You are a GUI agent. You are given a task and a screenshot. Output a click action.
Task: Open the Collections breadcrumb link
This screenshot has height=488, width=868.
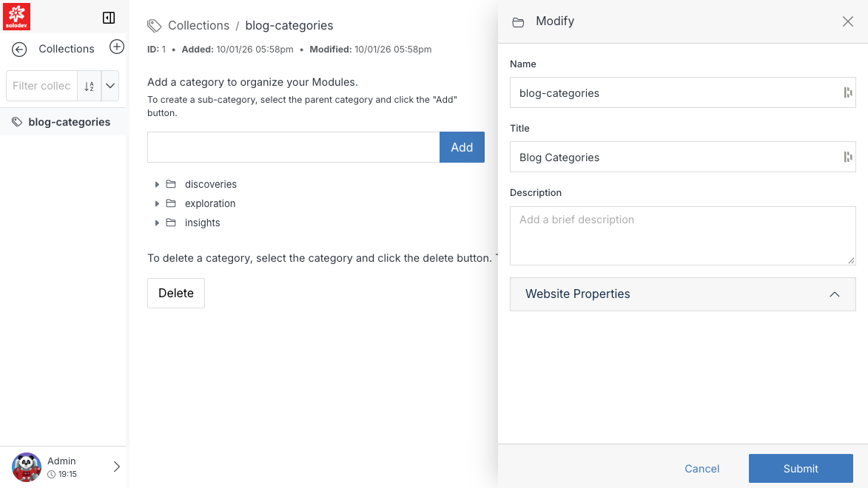click(x=199, y=25)
